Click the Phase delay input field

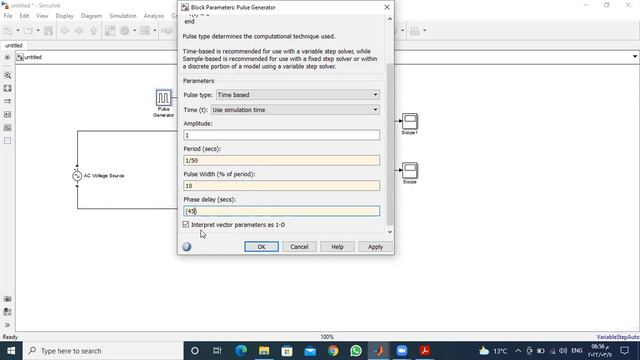point(282,211)
